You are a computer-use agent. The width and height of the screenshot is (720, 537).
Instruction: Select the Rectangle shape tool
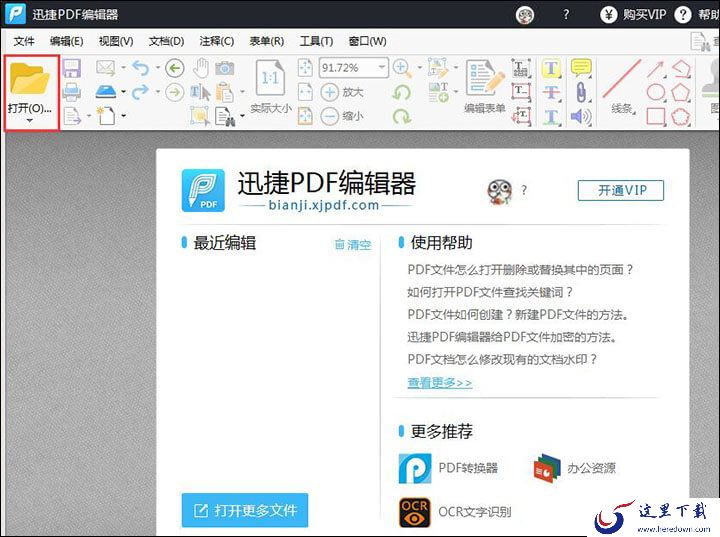point(656,116)
